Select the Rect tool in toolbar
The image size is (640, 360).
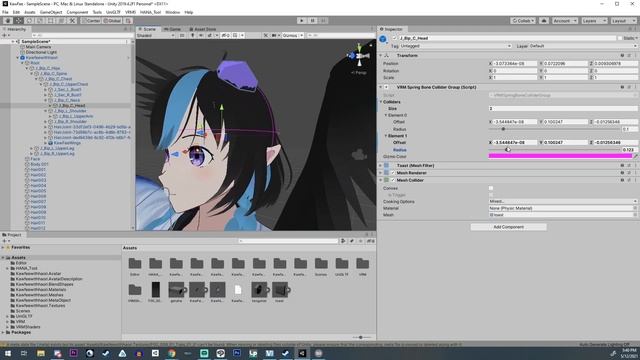click(51, 20)
